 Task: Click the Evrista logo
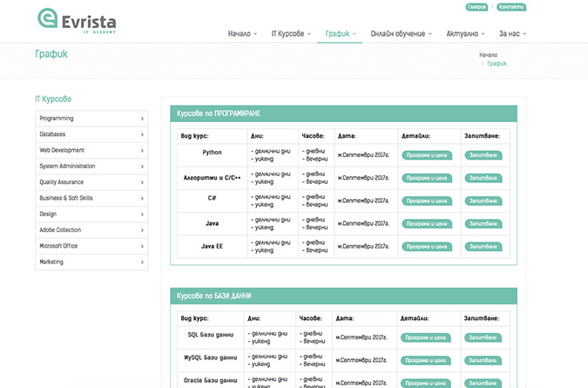click(x=77, y=22)
